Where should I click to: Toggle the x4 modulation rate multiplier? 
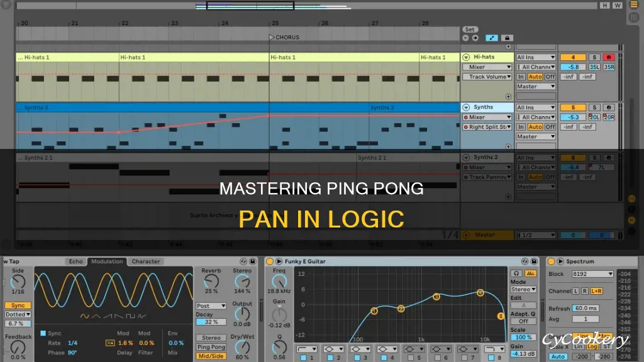point(110,343)
